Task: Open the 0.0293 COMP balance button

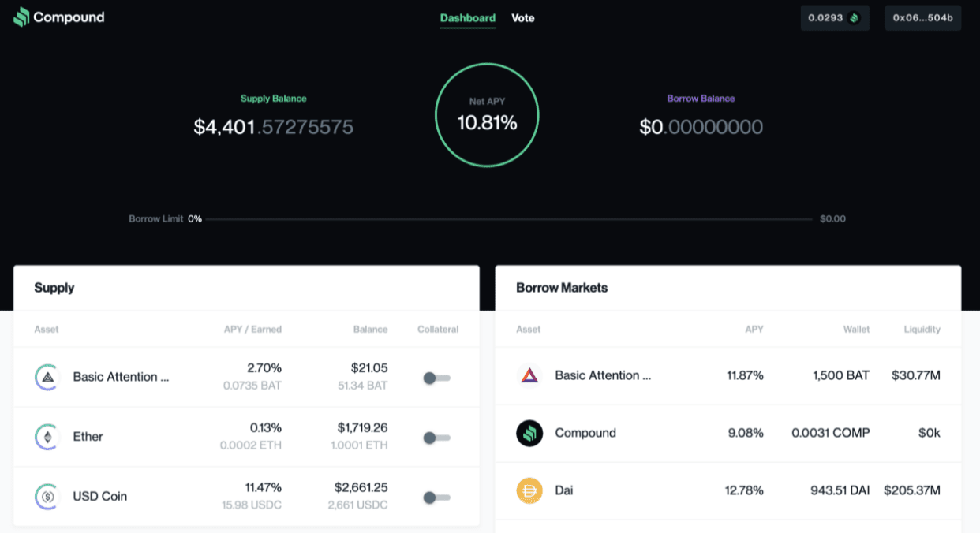Action: click(x=835, y=18)
